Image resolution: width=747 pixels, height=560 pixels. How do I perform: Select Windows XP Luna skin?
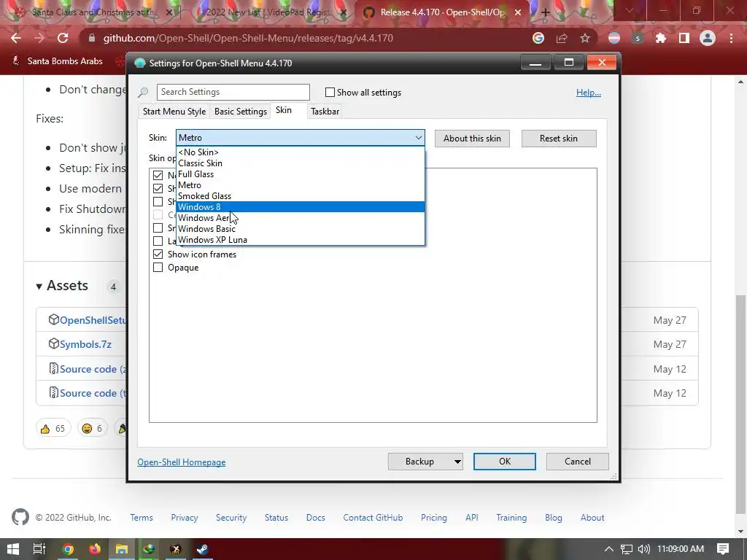click(300, 240)
